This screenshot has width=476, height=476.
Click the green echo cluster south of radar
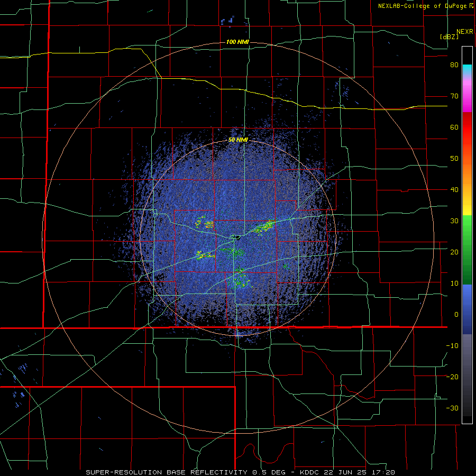241,279
